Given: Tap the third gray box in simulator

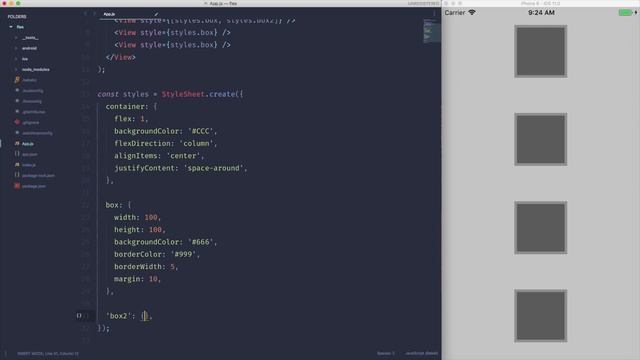Looking at the screenshot, I should 541,227.
